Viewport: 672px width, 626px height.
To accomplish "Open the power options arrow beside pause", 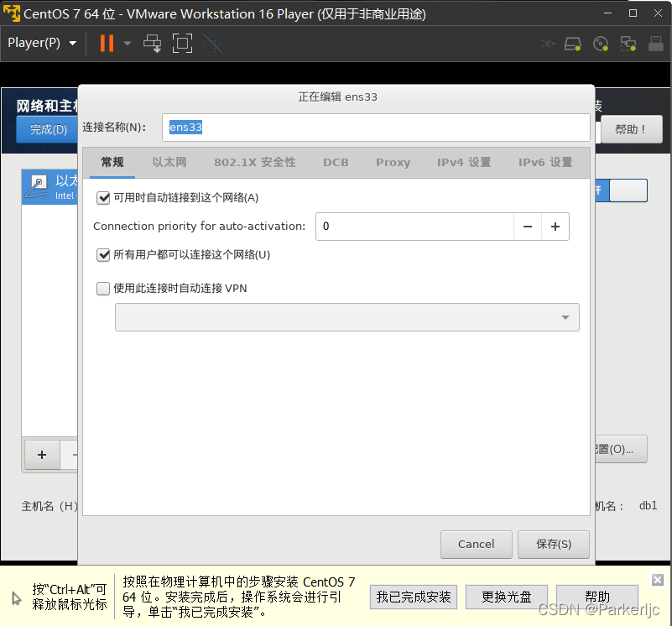I will pyautogui.click(x=128, y=44).
